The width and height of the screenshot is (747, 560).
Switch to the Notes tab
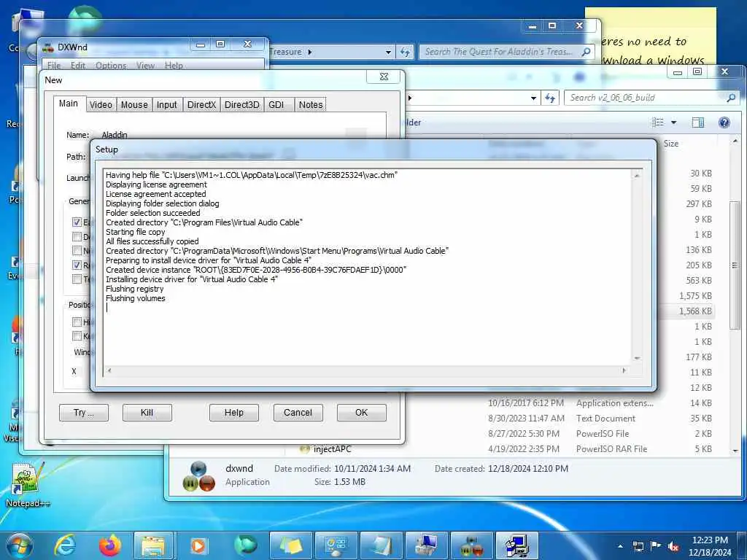tap(311, 105)
